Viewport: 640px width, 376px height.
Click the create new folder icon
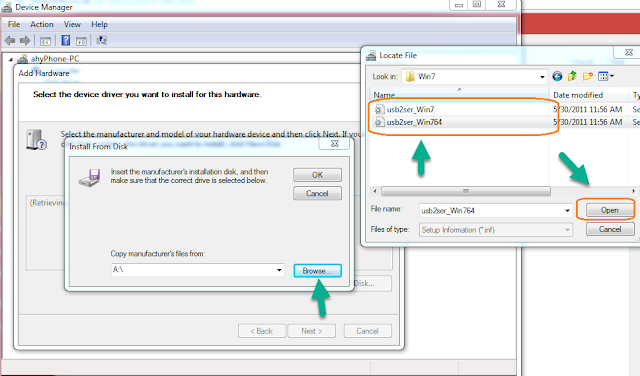588,76
